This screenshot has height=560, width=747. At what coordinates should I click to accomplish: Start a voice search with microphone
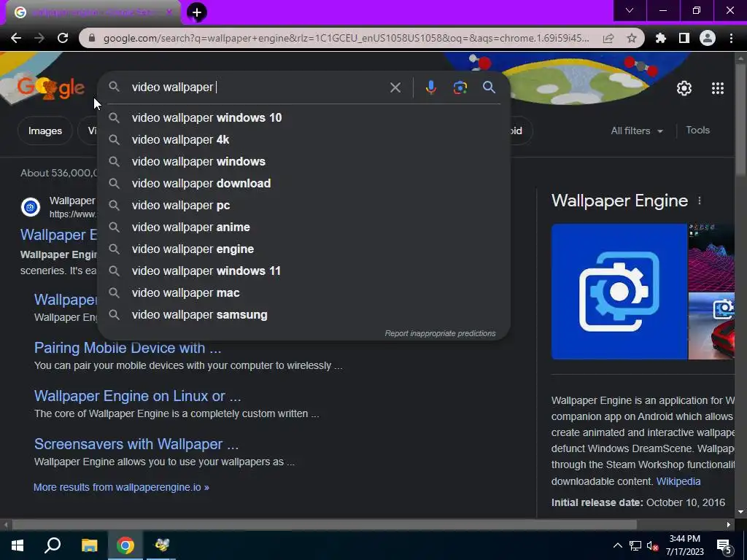coord(430,87)
